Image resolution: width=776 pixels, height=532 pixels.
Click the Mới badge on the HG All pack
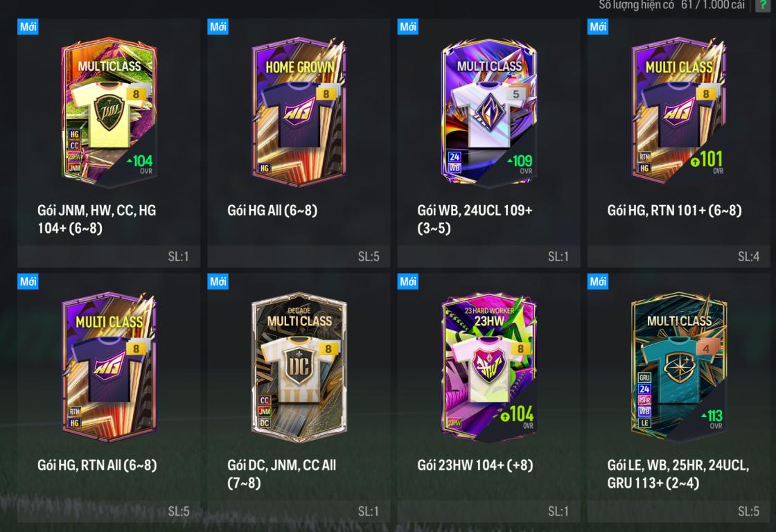point(218,27)
